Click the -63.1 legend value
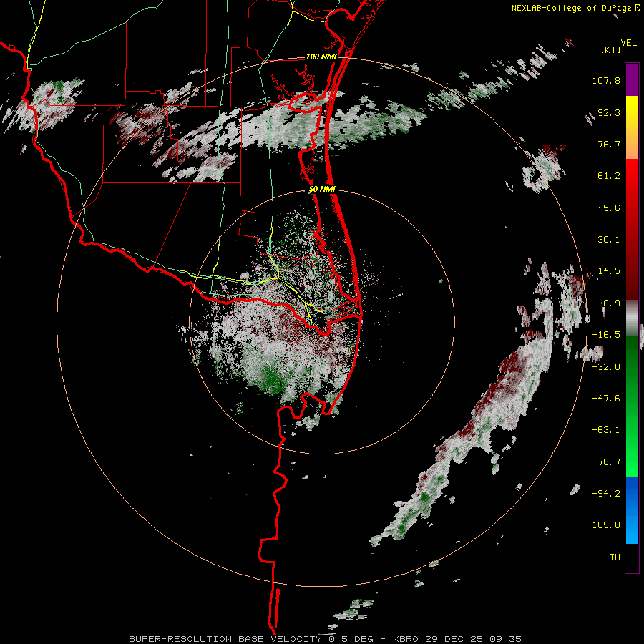Viewport: 644px width, 644px height. tap(606, 430)
